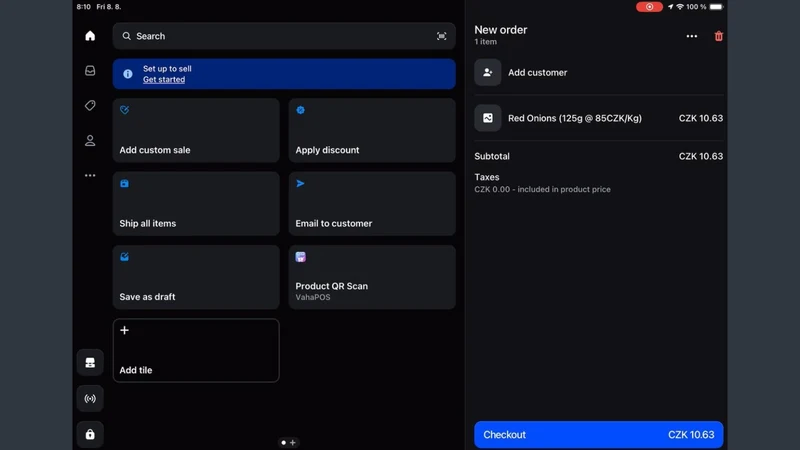Open the Add custom sale tile

(196, 130)
